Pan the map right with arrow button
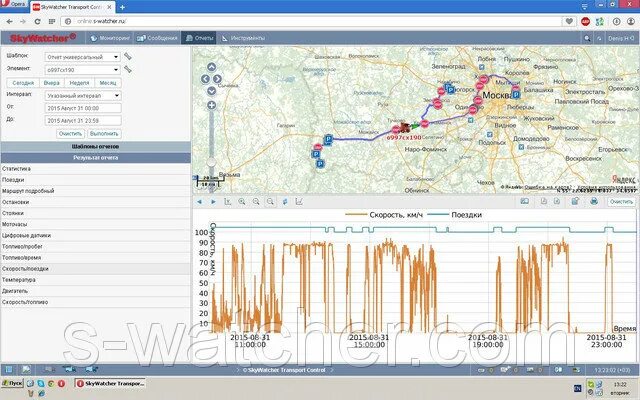Image resolution: width=640 pixels, height=400 pixels. click(217, 79)
